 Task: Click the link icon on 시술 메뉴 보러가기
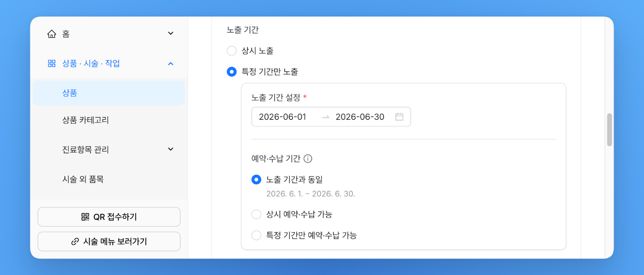[x=75, y=242]
